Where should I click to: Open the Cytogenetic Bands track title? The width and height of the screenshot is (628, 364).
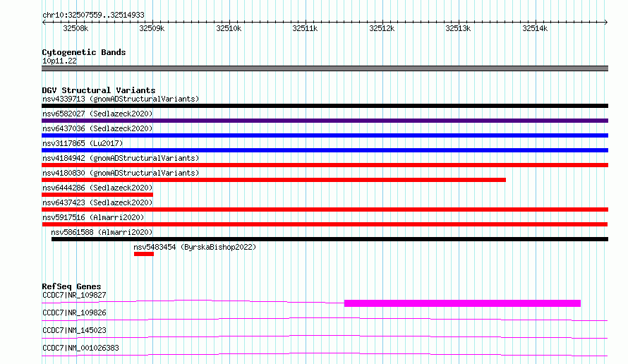[84, 52]
